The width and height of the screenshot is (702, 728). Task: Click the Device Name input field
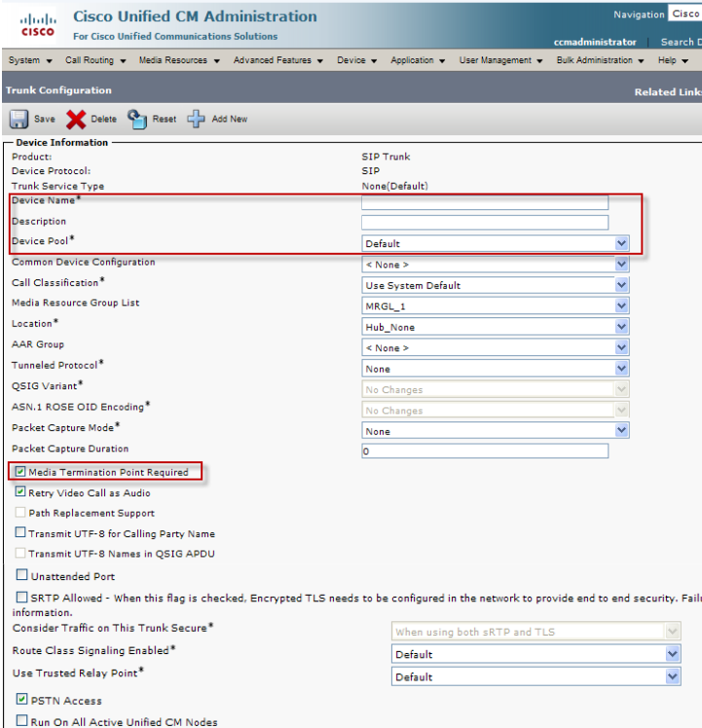point(485,202)
